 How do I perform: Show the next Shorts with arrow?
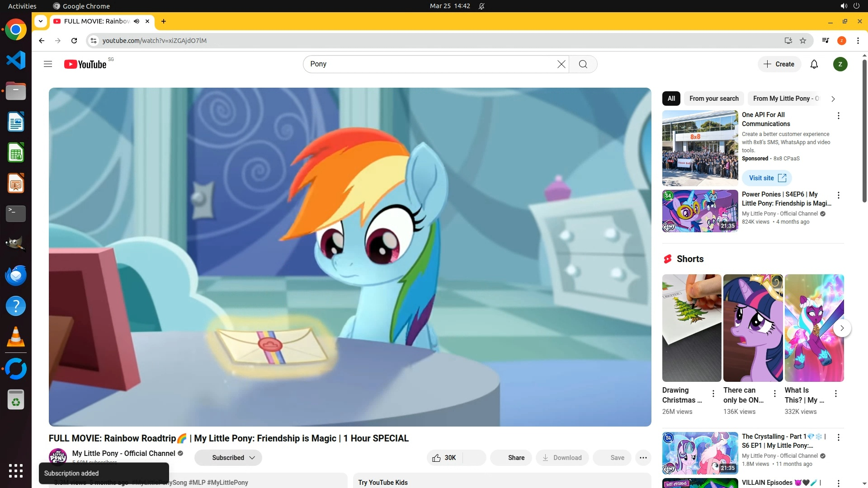[x=842, y=328]
